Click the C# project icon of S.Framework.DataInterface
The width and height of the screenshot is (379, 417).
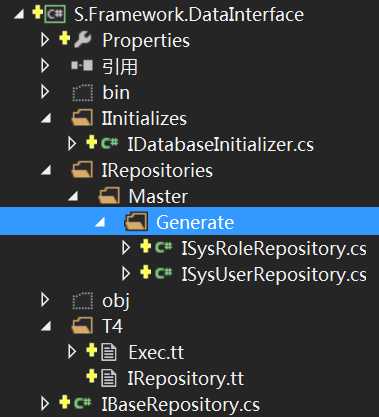(56, 14)
